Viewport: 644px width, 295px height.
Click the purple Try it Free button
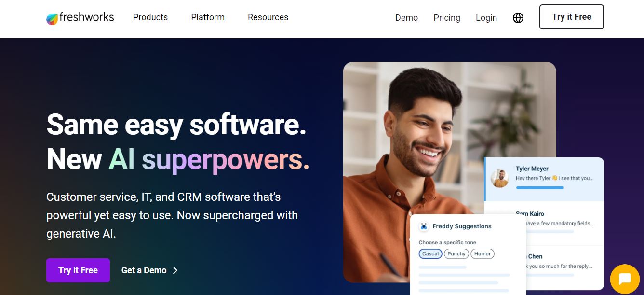[x=78, y=270]
